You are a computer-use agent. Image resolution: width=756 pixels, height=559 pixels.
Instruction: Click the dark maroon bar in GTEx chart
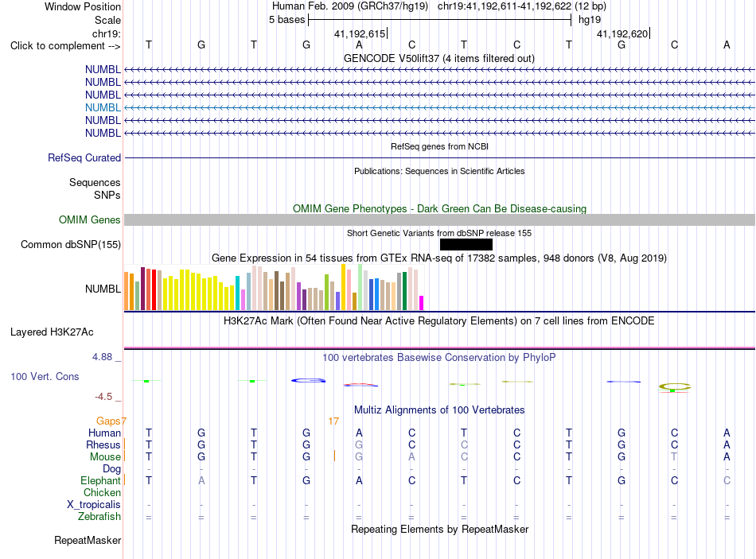142,289
